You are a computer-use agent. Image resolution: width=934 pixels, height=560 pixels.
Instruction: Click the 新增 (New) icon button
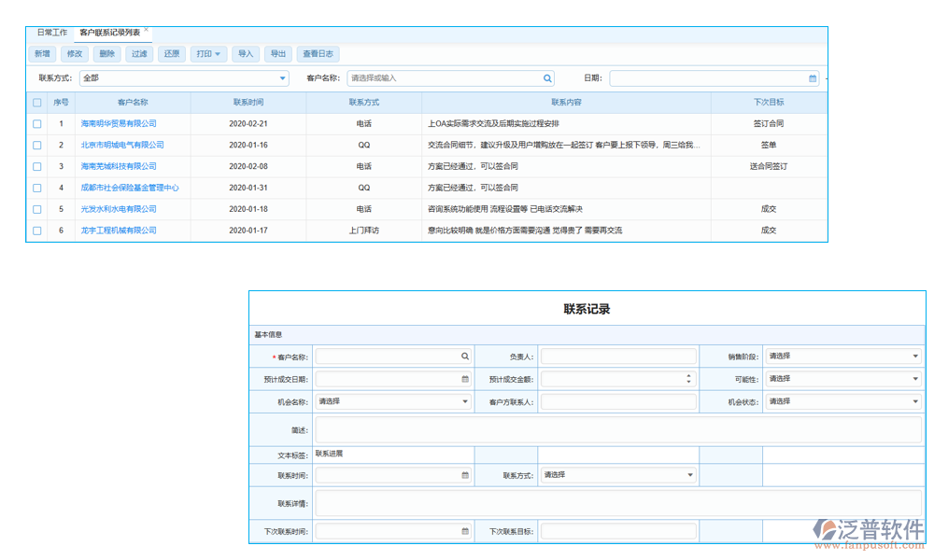click(x=42, y=53)
